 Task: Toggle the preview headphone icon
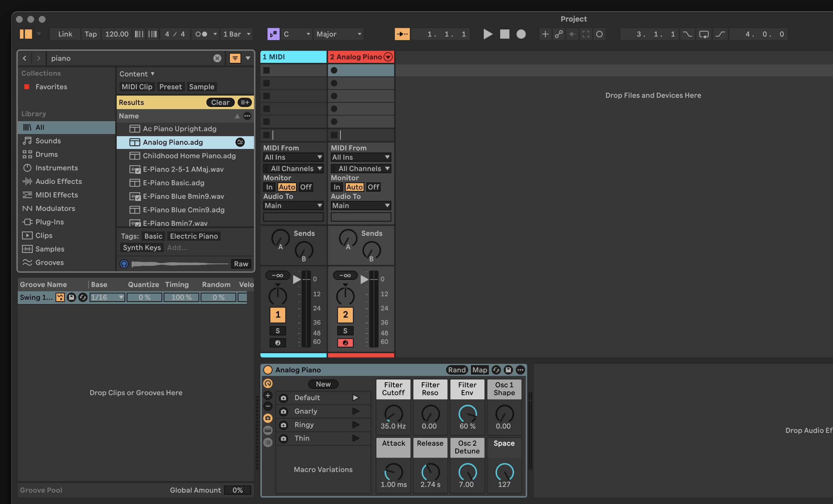124,264
